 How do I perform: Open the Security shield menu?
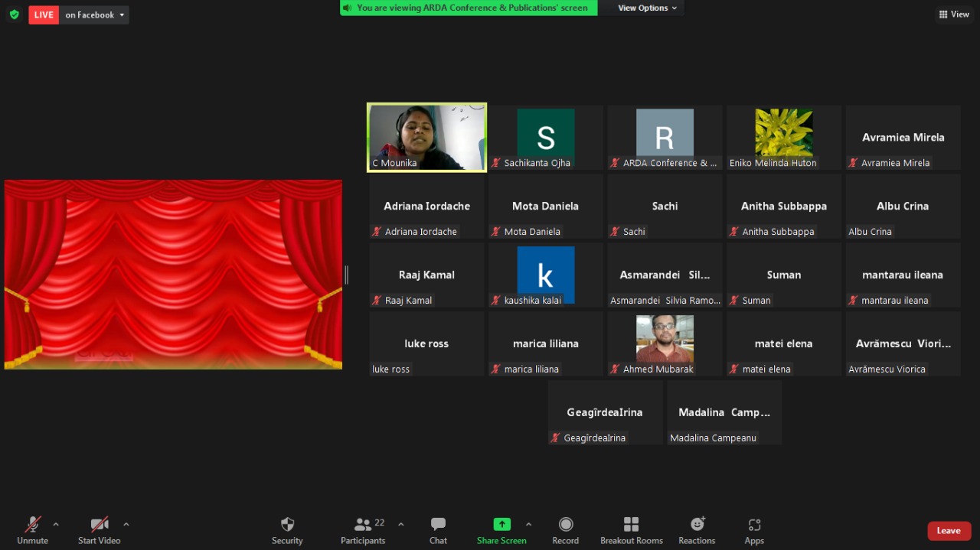click(287, 530)
